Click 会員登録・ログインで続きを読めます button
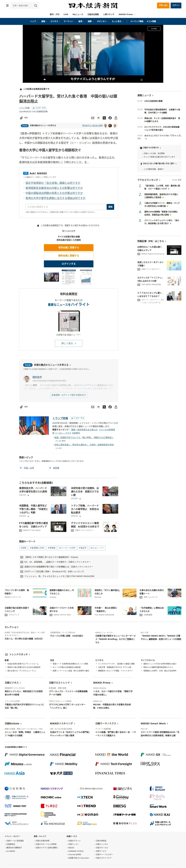Viewport: 186px width, 868px height. coord(69,395)
